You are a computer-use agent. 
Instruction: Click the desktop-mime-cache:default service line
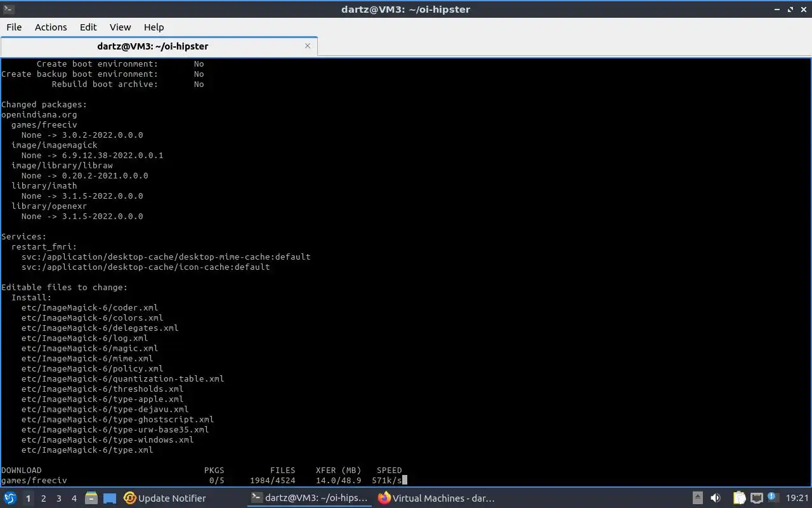[166, 257]
